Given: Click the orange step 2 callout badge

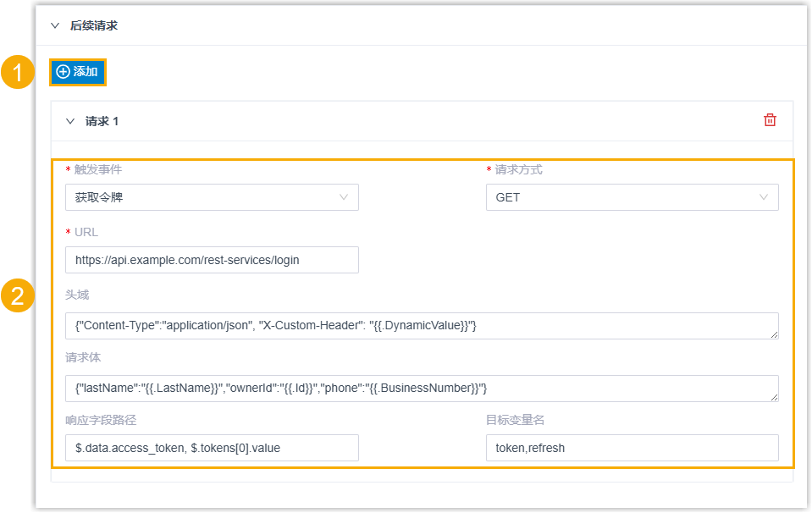Looking at the screenshot, I should point(17,296).
